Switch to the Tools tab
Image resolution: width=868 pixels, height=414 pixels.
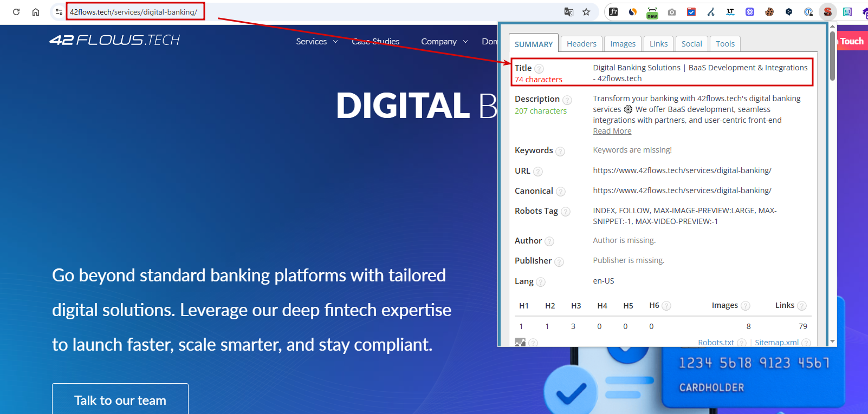[x=726, y=44]
